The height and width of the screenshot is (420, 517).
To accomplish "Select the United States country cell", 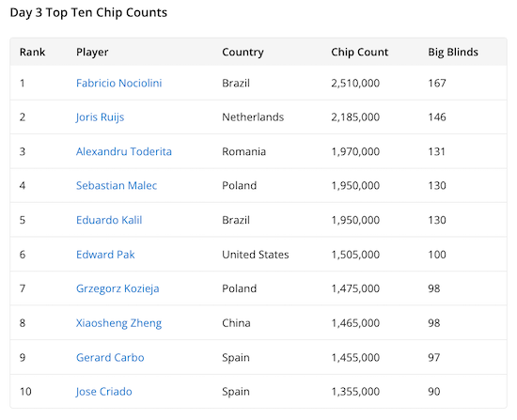I will [255, 255].
